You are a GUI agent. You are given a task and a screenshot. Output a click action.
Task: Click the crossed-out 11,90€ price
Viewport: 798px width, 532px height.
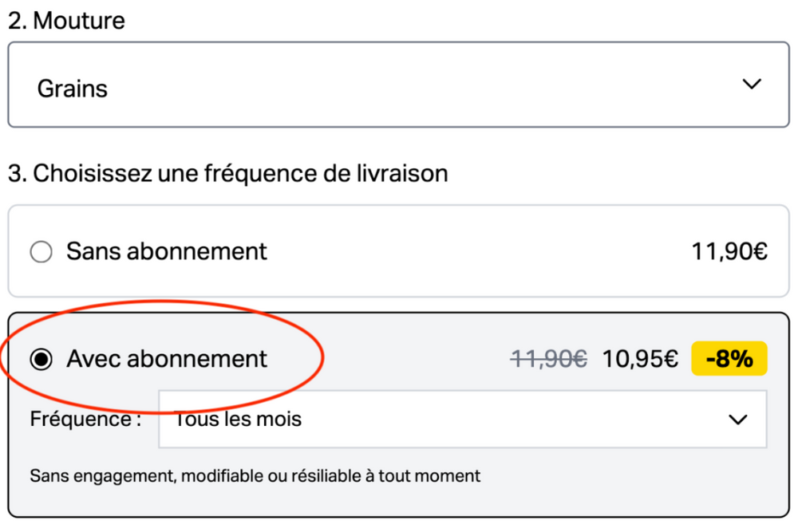click(x=549, y=359)
